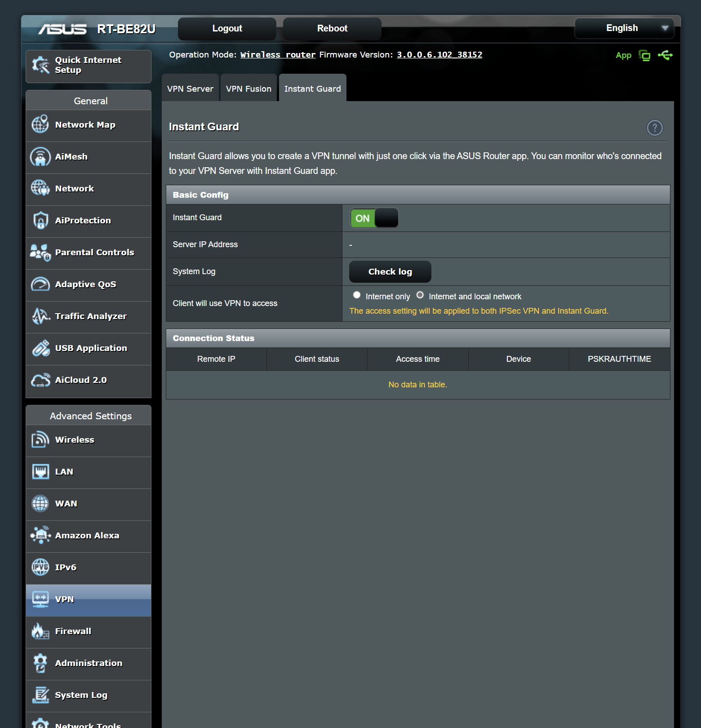This screenshot has width=701, height=728.
Task: Open the Wireless router operation mode link
Action: (x=278, y=55)
